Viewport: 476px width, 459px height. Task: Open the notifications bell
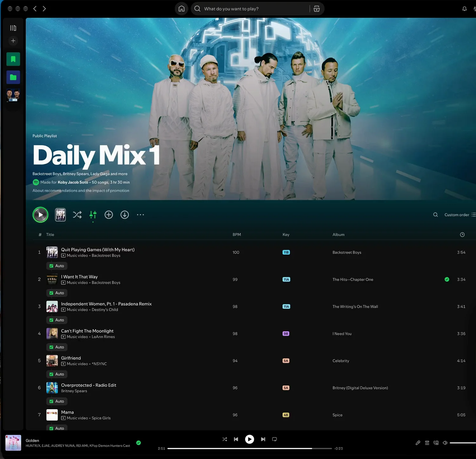(x=464, y=9)
